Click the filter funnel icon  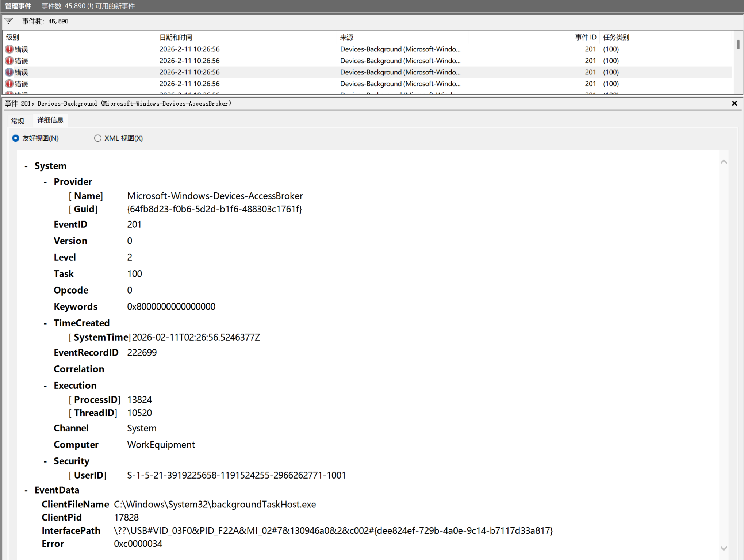tap(9, 21)
